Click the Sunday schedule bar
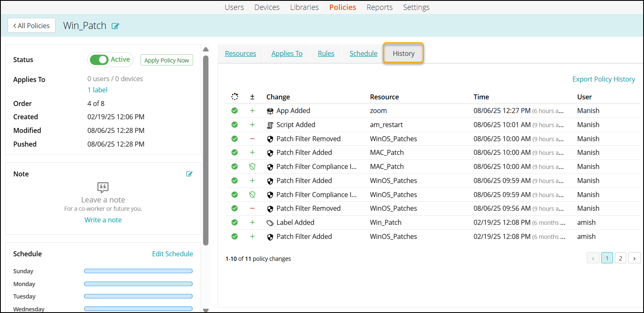644x313 pixels. tap(138, 271)
